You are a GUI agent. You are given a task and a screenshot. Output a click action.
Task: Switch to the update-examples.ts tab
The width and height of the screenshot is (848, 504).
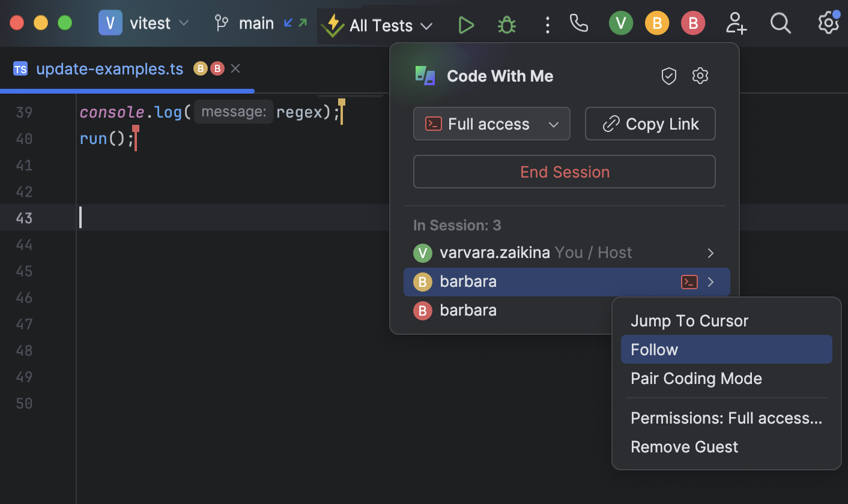(109, 68)
